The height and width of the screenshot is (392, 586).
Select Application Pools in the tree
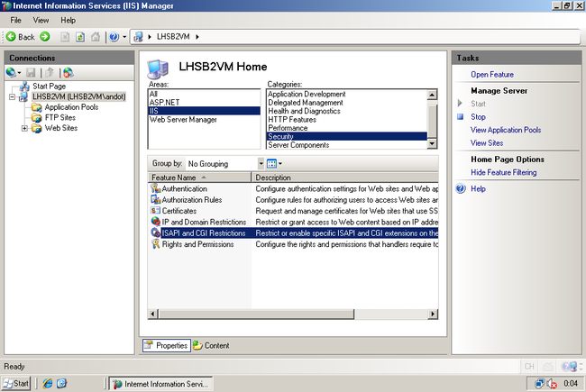pos(71,107)
